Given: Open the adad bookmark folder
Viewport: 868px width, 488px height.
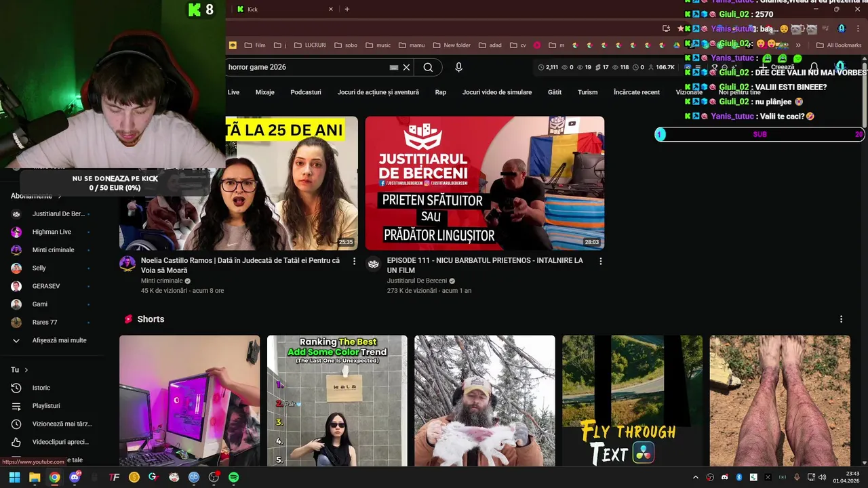Looking at the screenshot, I should pyautogui.click(x=490, y=45).
